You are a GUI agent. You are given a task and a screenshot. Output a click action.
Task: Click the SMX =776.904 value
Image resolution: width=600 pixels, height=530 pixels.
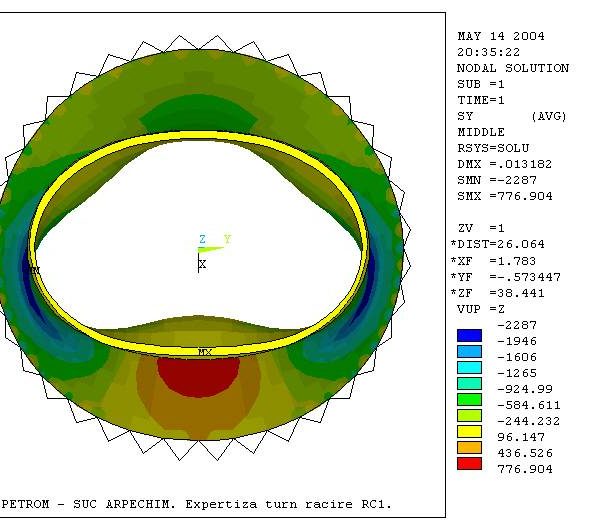click(504, 196)
